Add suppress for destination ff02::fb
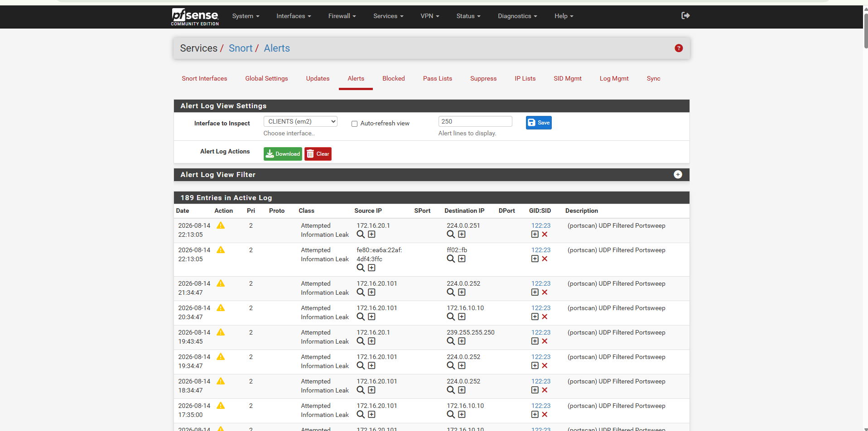868x431 pixels. click(x=462, y=259)
